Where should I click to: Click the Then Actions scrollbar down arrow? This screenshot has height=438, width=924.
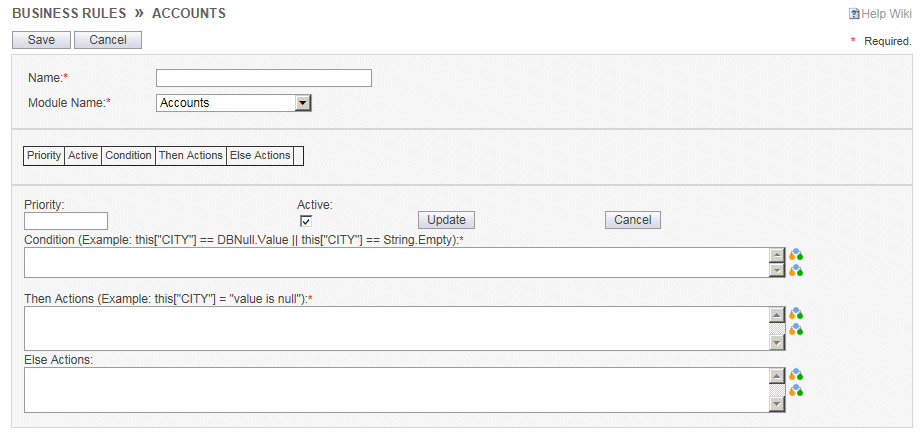coord(777,343)
